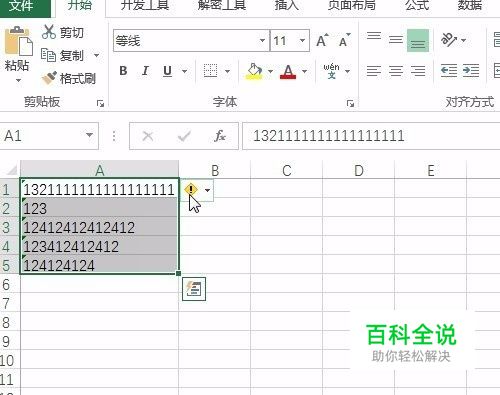Cancel entry with the X button
This screenshot has height=395, width=500.
coord(148,136)
